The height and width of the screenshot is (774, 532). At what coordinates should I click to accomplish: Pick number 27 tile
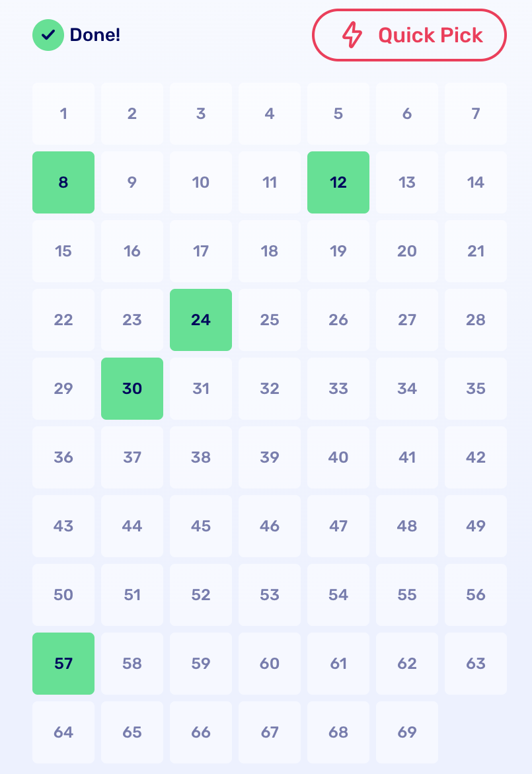(x=407, y=320)
